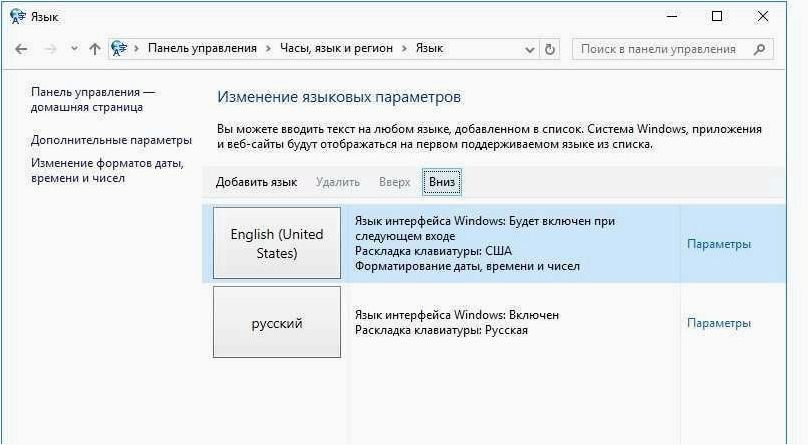This screenshot has height=445, width=808.
Task: Open Дополнительные параметры link
Action: click(111, 140)
